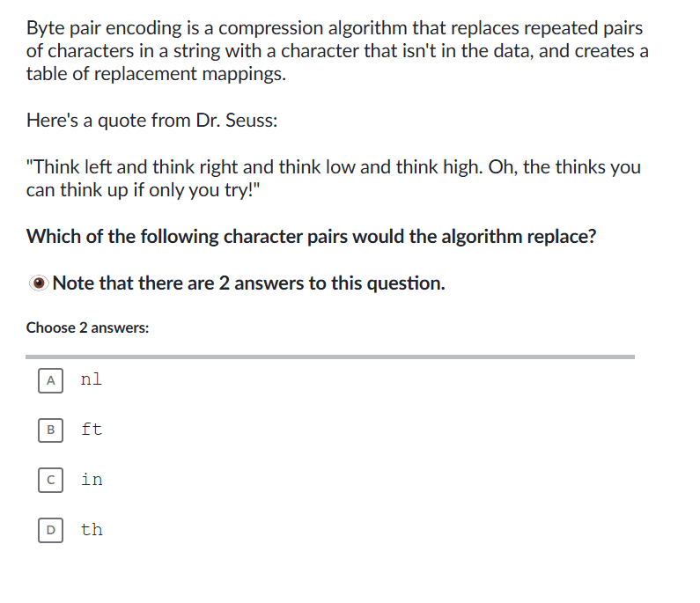Screen dimensions: 700x603
Task: Click the bold "Which of the following" question
Action: (311, 237)
